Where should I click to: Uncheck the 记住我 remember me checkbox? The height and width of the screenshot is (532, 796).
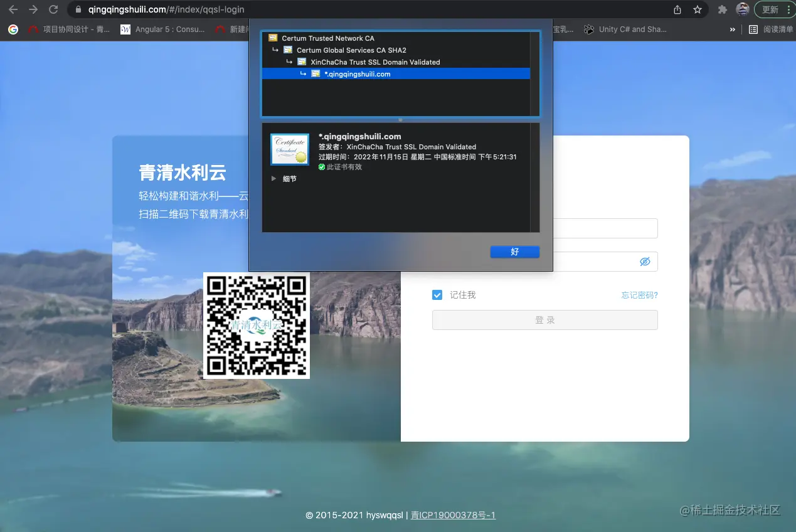pos(437,295)
